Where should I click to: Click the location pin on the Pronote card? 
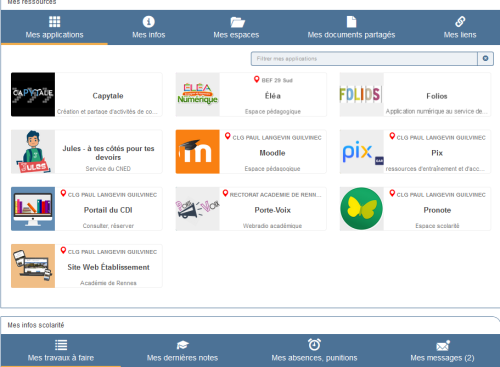click(x=392, y=193)
